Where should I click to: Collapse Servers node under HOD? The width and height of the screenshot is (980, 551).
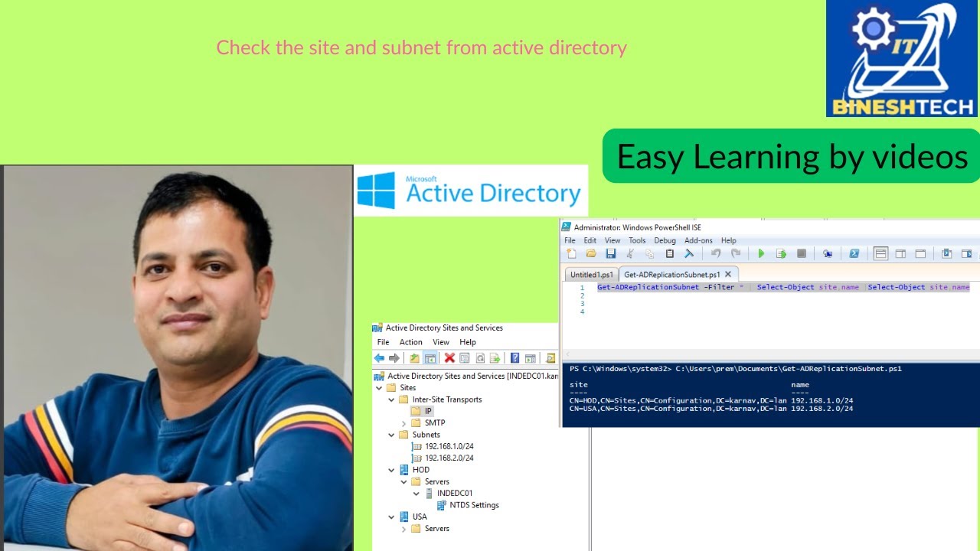403,481
